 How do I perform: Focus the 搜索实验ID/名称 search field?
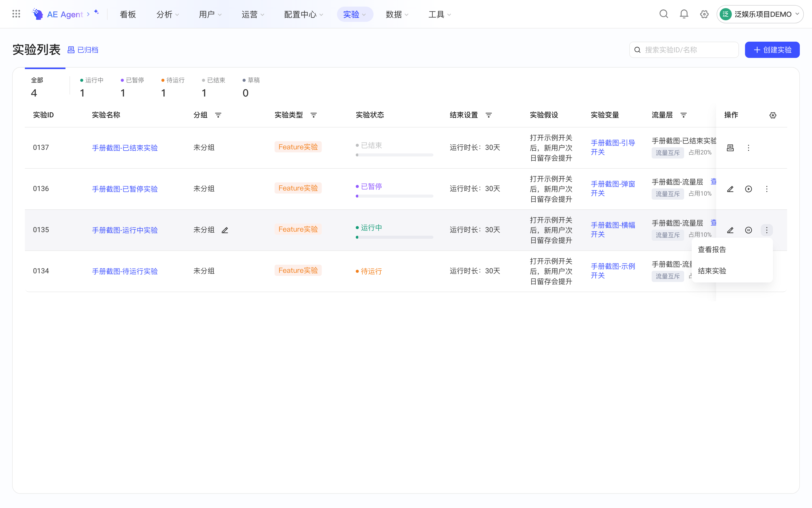tap(684, 50)
